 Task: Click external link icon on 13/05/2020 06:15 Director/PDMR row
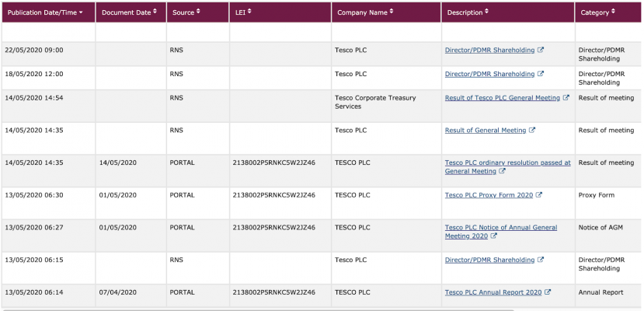(541, 260)
